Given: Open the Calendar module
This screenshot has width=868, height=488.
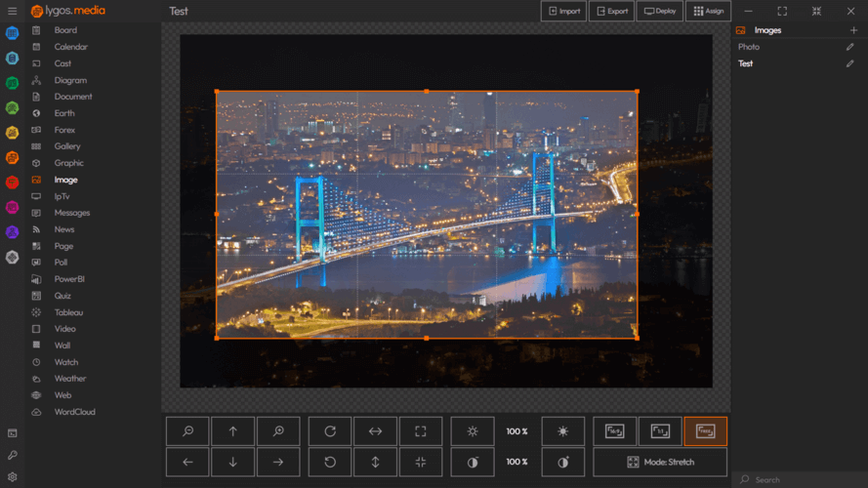Looking at the screenshot, I should pos(71,47).
